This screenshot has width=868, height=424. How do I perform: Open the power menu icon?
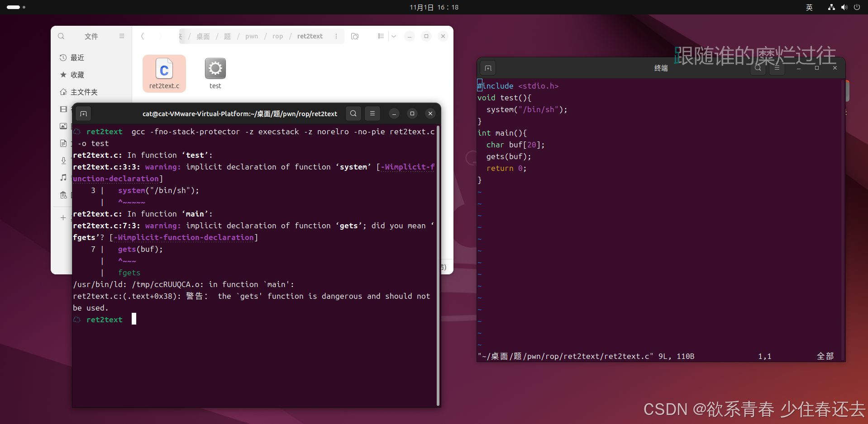(857, 7)
